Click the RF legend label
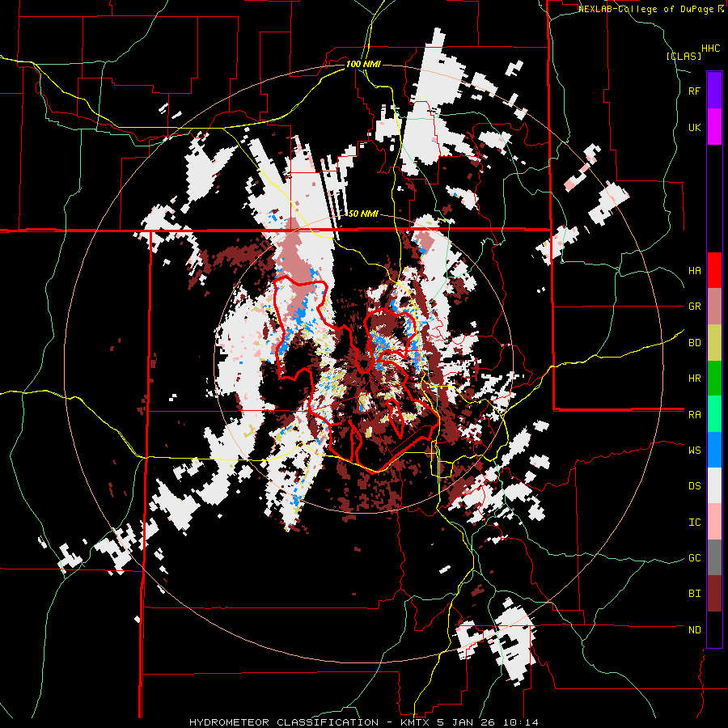This screenshot has height=728, width=728. point(694,91)
